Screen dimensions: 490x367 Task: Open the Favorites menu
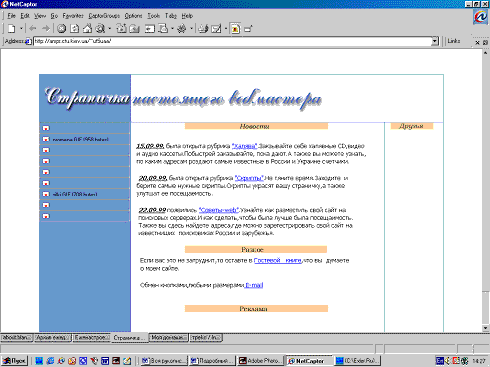tap(73, 16)
